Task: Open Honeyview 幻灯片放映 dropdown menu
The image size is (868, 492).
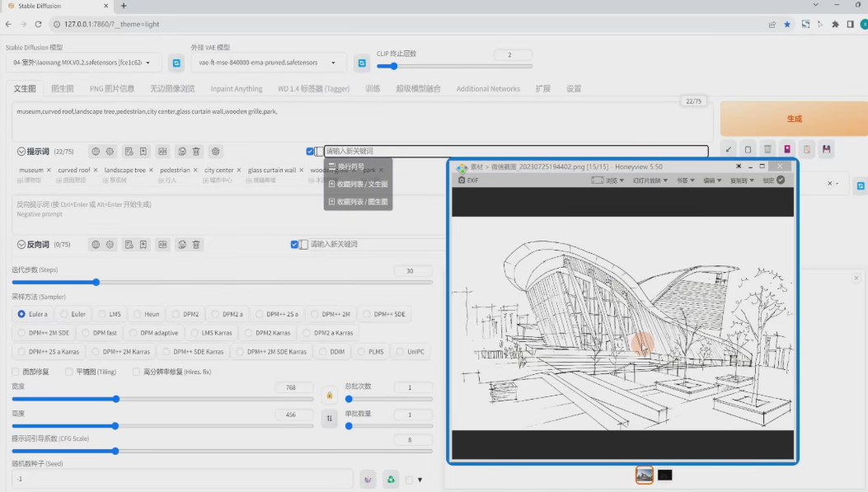Action: (x=650, y=180)
